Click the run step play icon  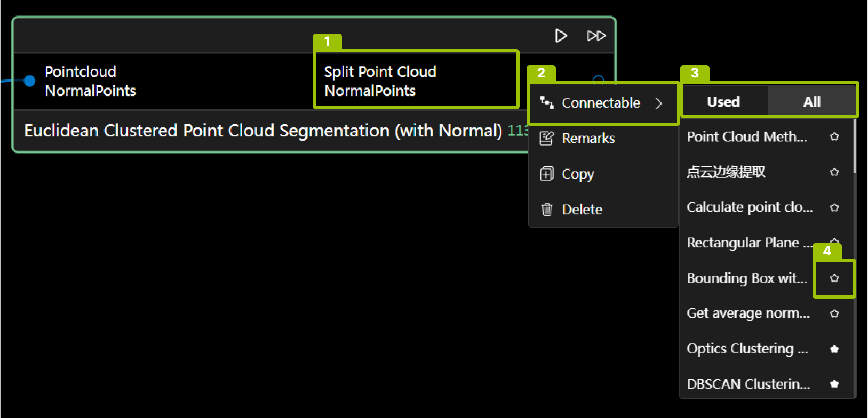561,36
